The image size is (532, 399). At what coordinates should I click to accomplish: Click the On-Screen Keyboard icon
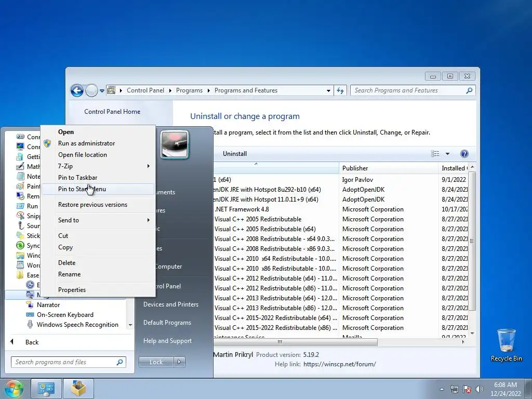click(30, 314)
